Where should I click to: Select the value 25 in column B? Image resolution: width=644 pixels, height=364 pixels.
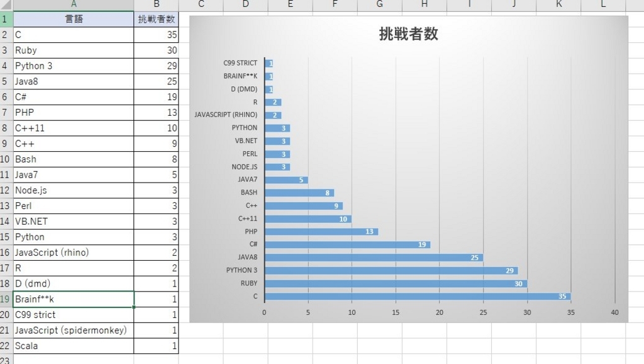click(156, 81)
